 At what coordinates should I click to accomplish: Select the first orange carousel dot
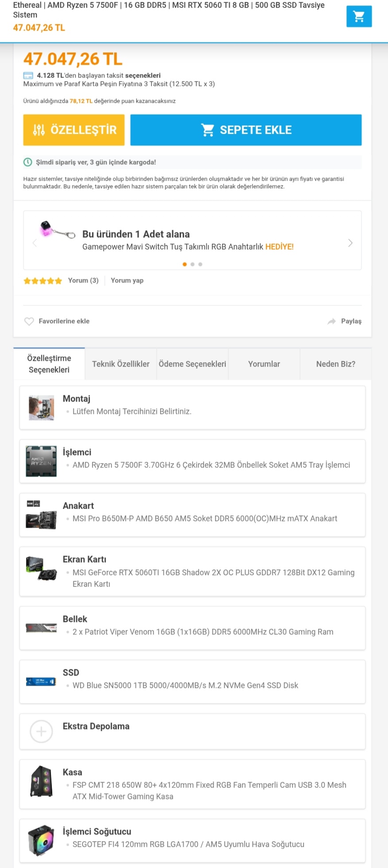tap(184, 264)
